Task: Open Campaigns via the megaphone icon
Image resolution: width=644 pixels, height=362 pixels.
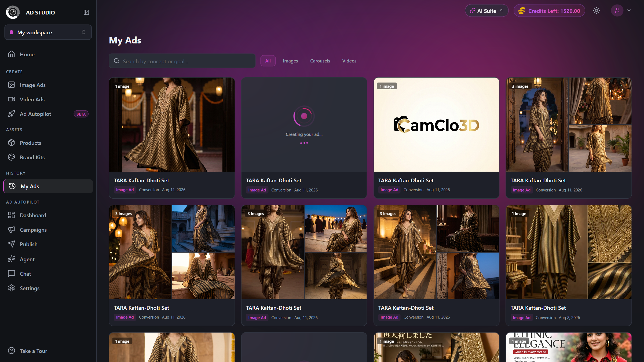Action: pos(12,230)
